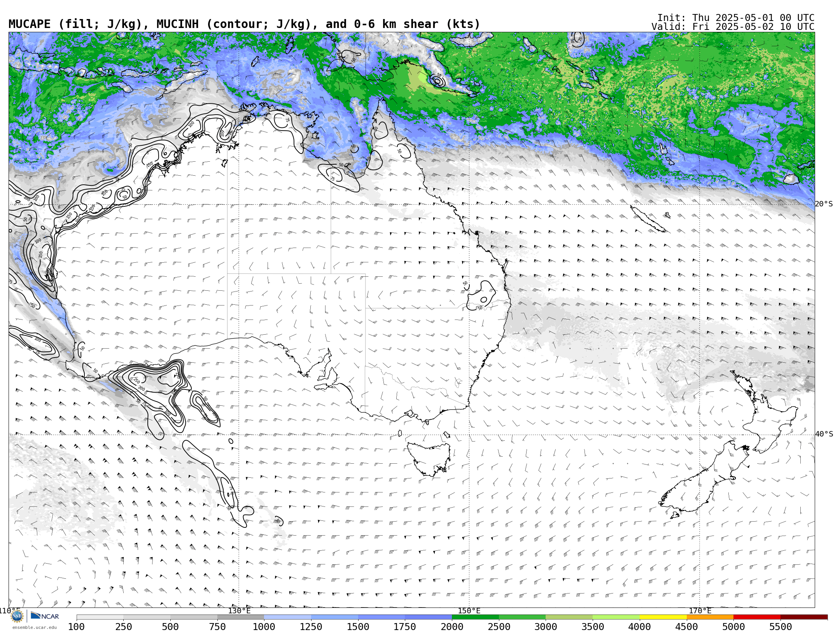Click the colorbar label 4000

[x=640, y=627]
